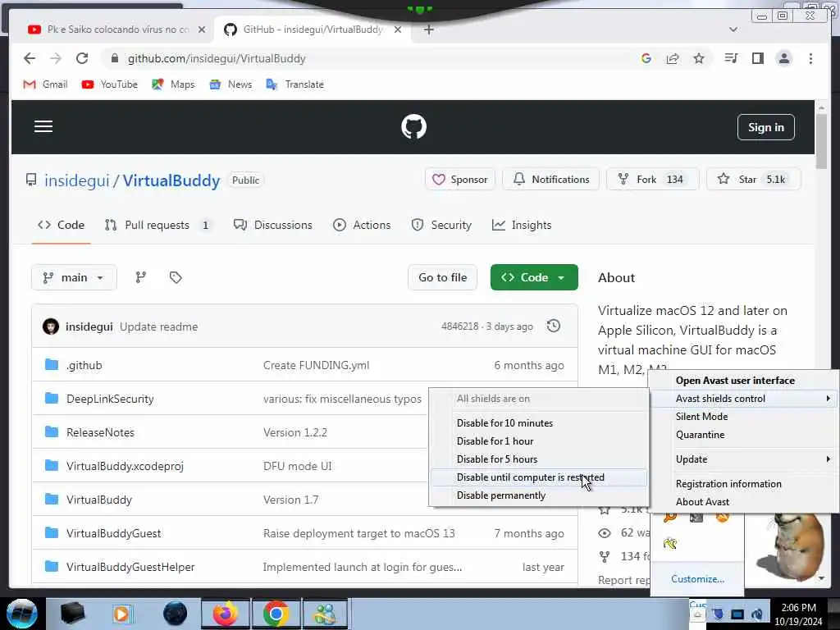Close the GitHub VirtualBuddy tab
This screenshot has height=630, width=840.
click(x=398, y=30)
